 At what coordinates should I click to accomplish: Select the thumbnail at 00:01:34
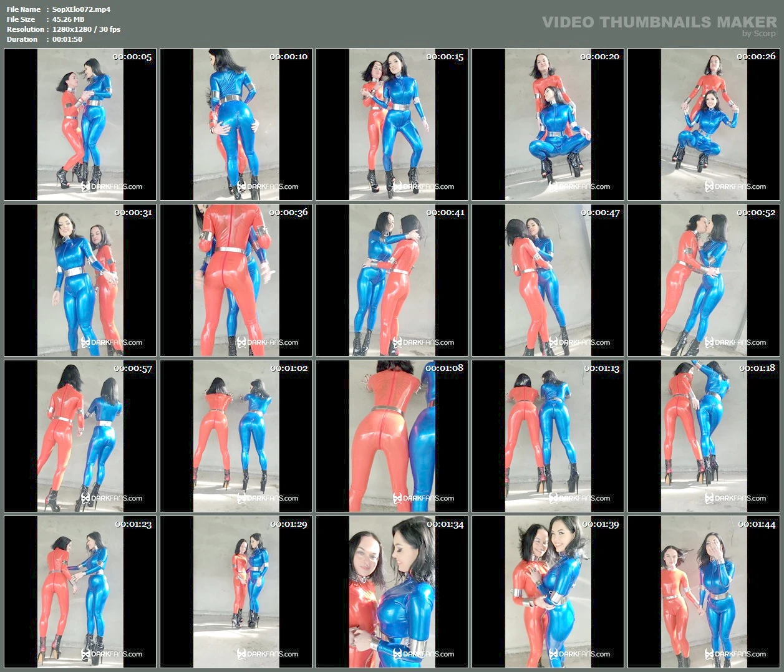(392, 592)
